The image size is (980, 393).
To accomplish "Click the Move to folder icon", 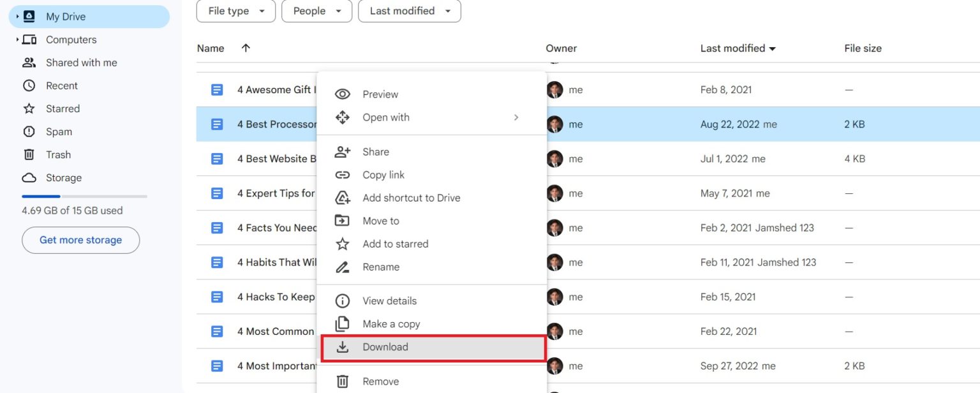I will click(343, 221).
